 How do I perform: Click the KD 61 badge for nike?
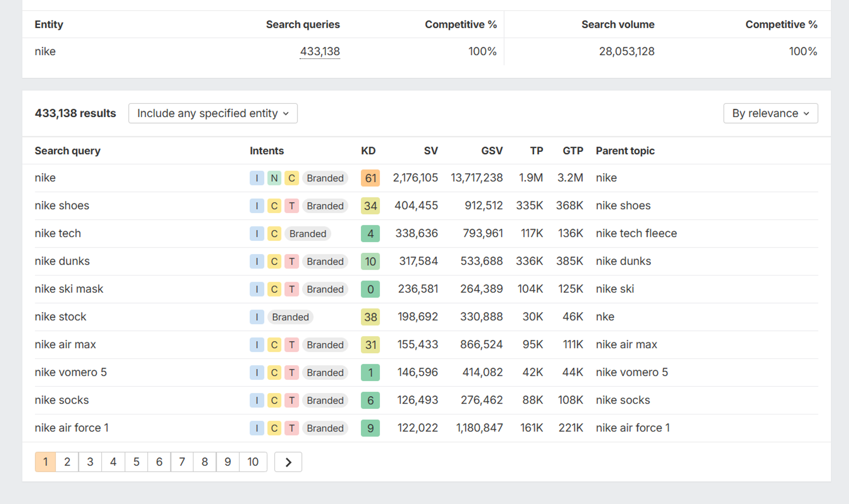371,178
